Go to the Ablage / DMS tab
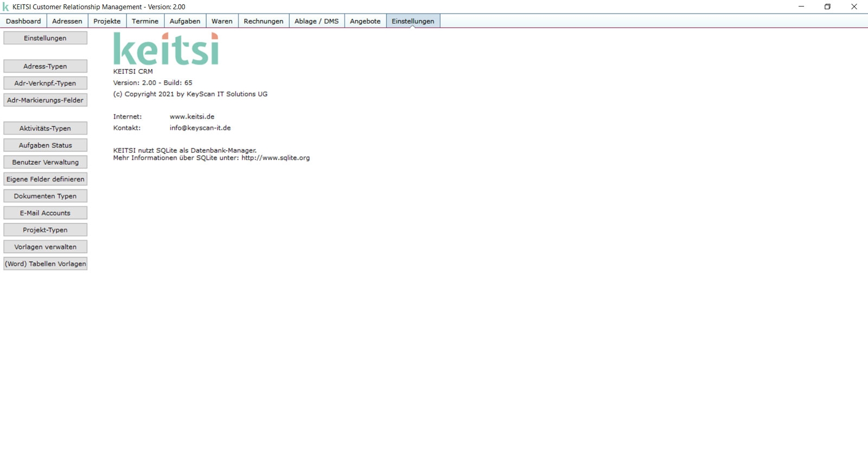The width and height of the screenshot is (868, 465). coord(317,21)
